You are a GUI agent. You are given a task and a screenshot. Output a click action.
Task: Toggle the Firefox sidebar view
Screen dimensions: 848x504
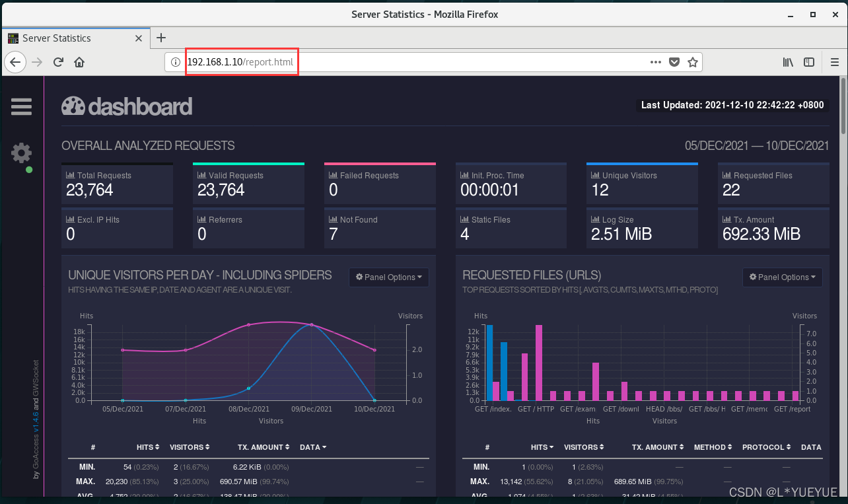tap(809, 62)
